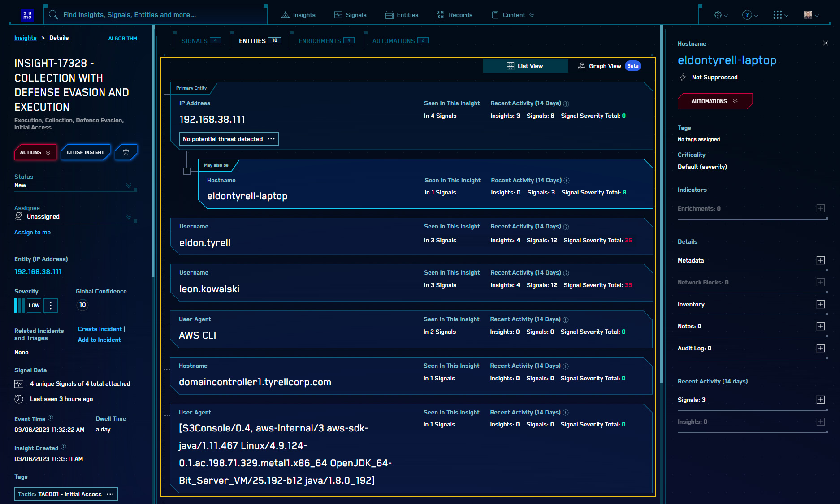Image resolution: width=840 pixels, height=504 pixels.
Task: Open the kebab menu next to LOW severity
Action: [x=51, y=305]
